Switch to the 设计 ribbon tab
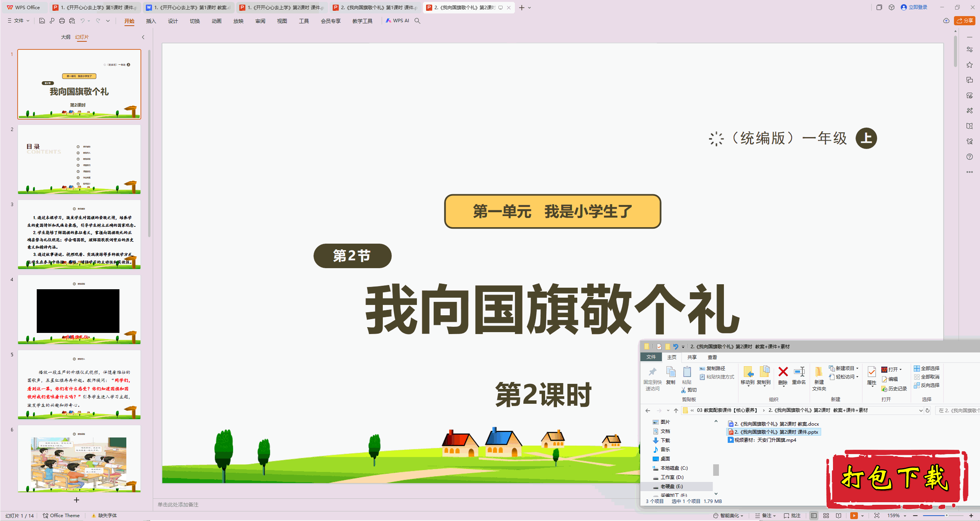Viewport: 980px width, 521px height. [173, 21]
